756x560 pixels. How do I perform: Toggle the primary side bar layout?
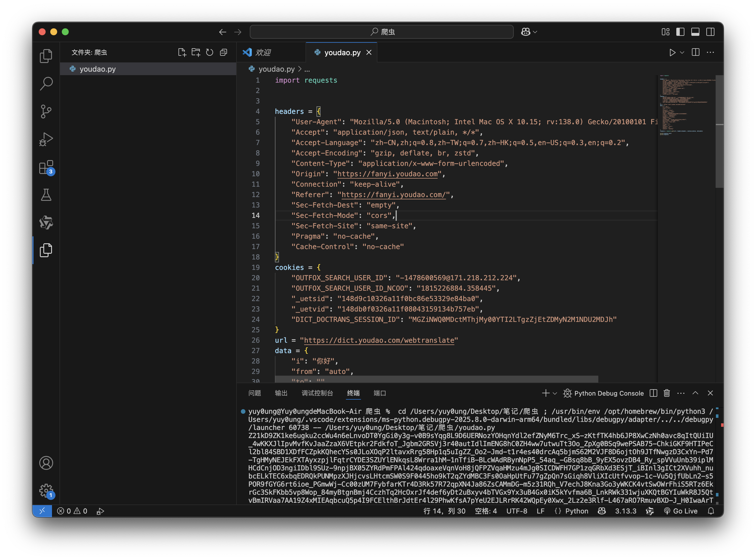(x=680, y=32)
